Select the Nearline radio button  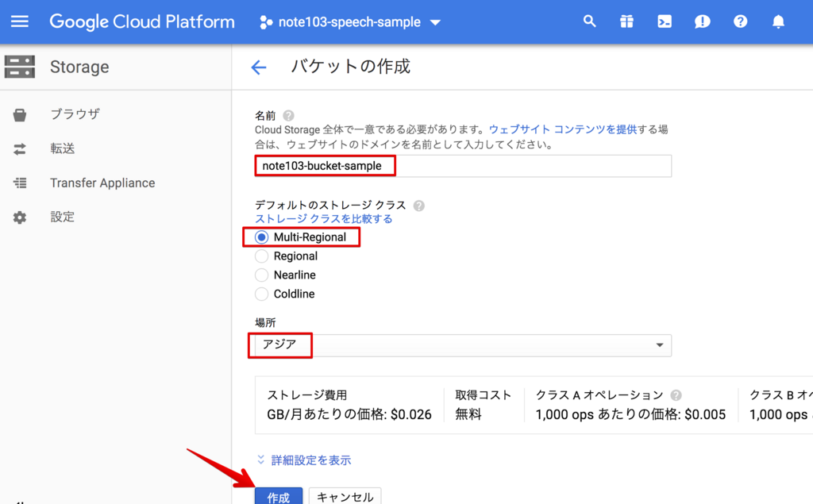[262, 275]
